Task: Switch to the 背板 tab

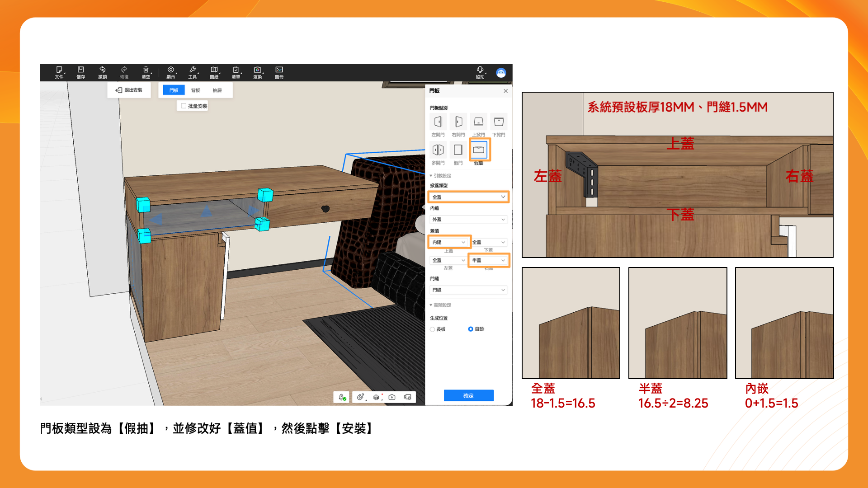Action: (x=195, y=90)
